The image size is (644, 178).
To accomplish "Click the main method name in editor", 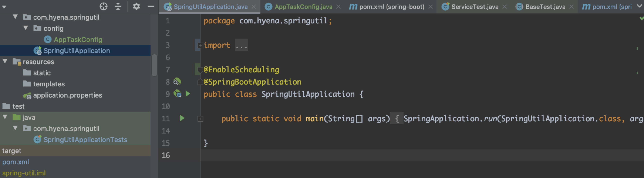I will (314, 119).
